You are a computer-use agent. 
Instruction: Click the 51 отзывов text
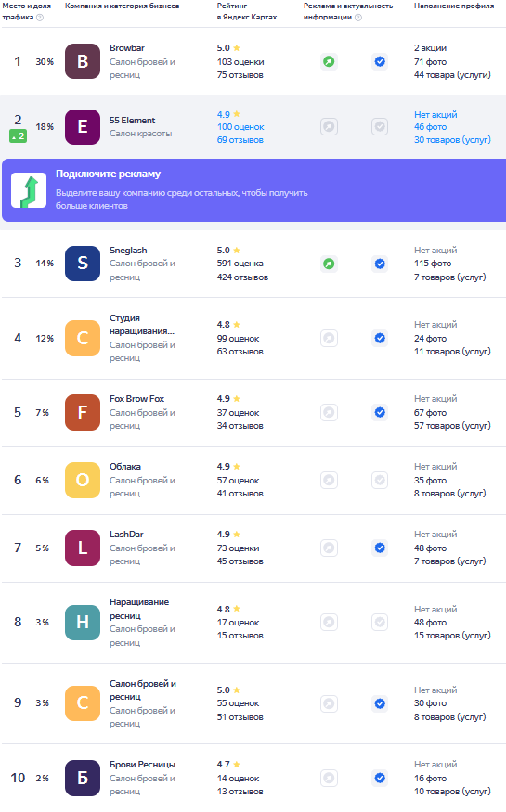click(x=240, y=716)
